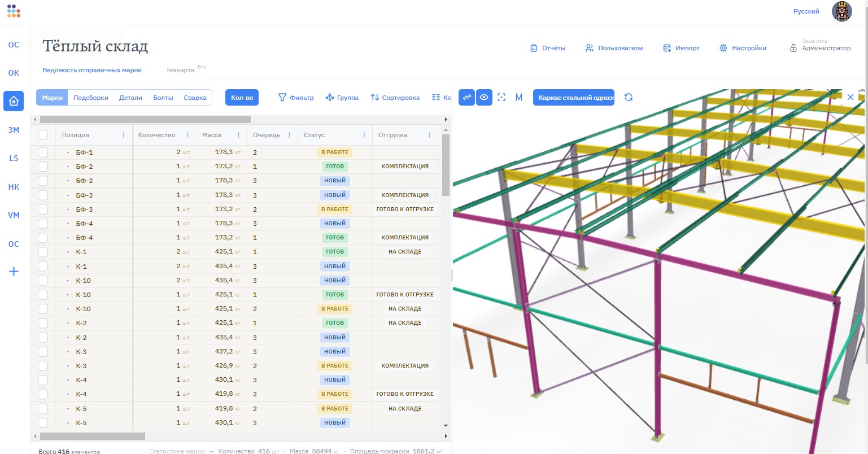Open the columns tool next to Сортировка
The height and width of the screenshot is (454, 868).
click(x=441, y=98)
